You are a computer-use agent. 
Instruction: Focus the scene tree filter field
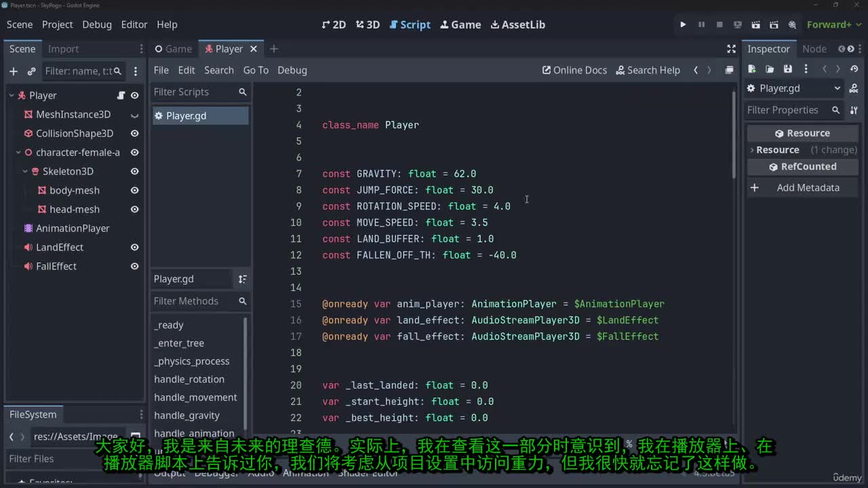tap(83, 71)
